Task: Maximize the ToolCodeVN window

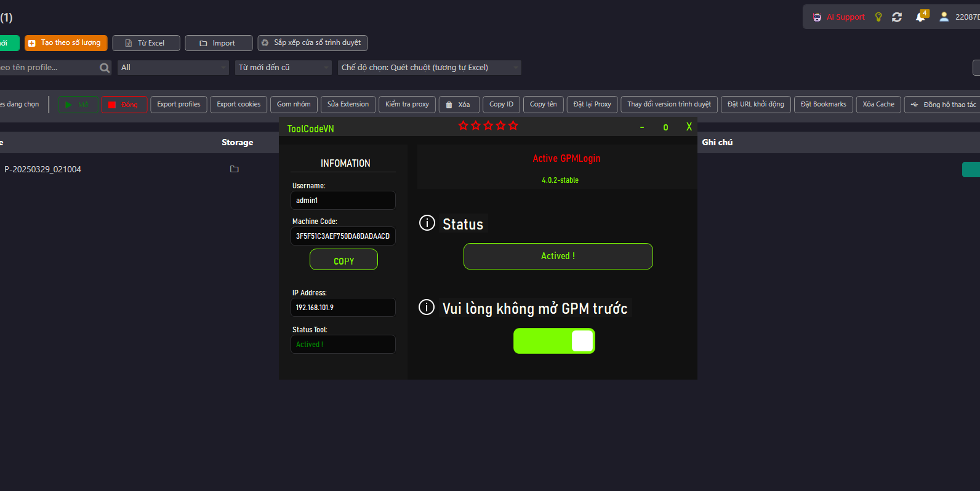Action: pos(665,127)
